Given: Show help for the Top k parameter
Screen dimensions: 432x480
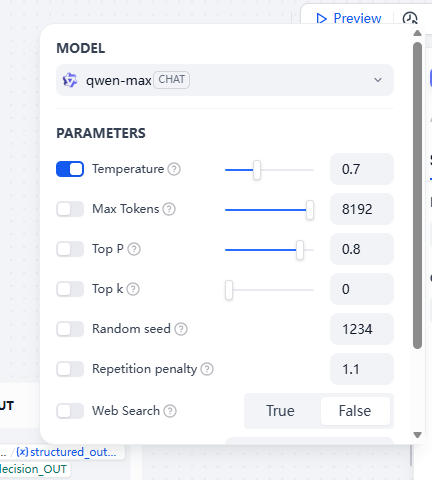Looking at the screenshot, I should pos(133,289).
